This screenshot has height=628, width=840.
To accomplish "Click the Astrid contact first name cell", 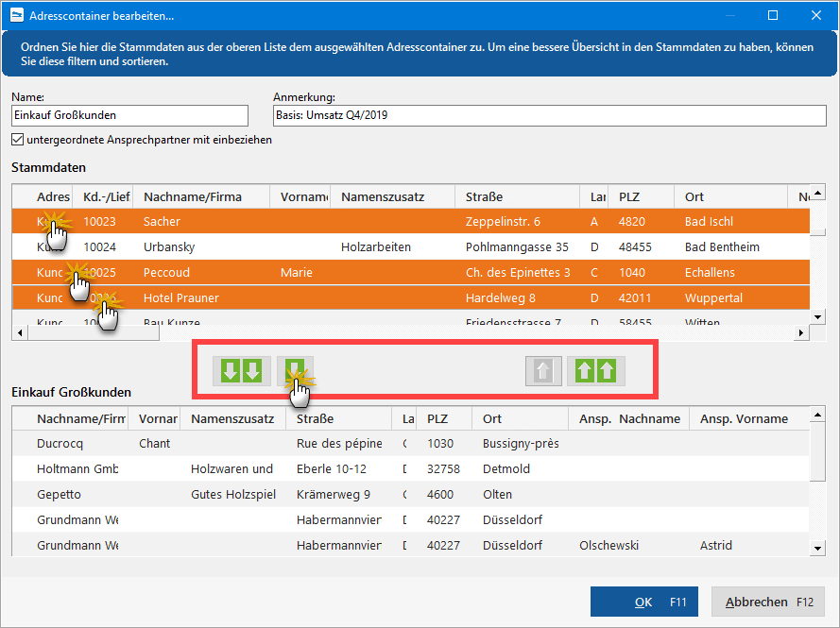I will [715, 545].
